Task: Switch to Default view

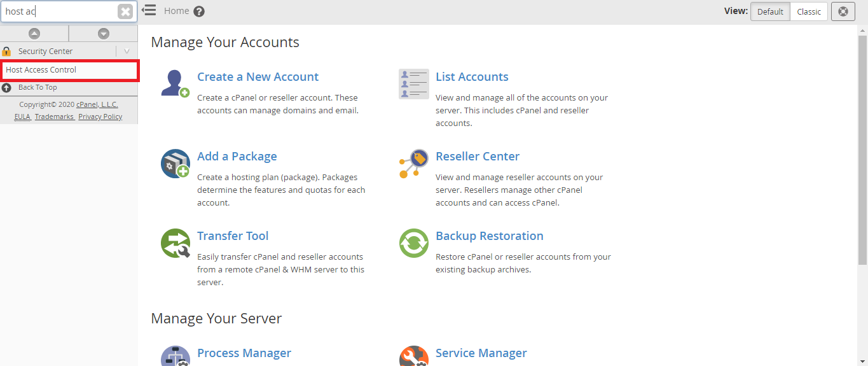Action: tap(770, 11)
